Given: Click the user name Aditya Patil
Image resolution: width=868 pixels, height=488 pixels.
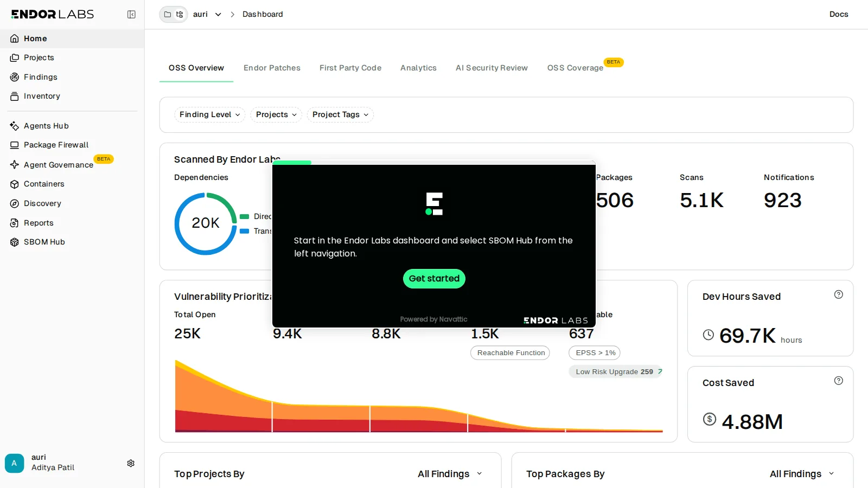Looking at the screenshot, I should click(53, 467).
